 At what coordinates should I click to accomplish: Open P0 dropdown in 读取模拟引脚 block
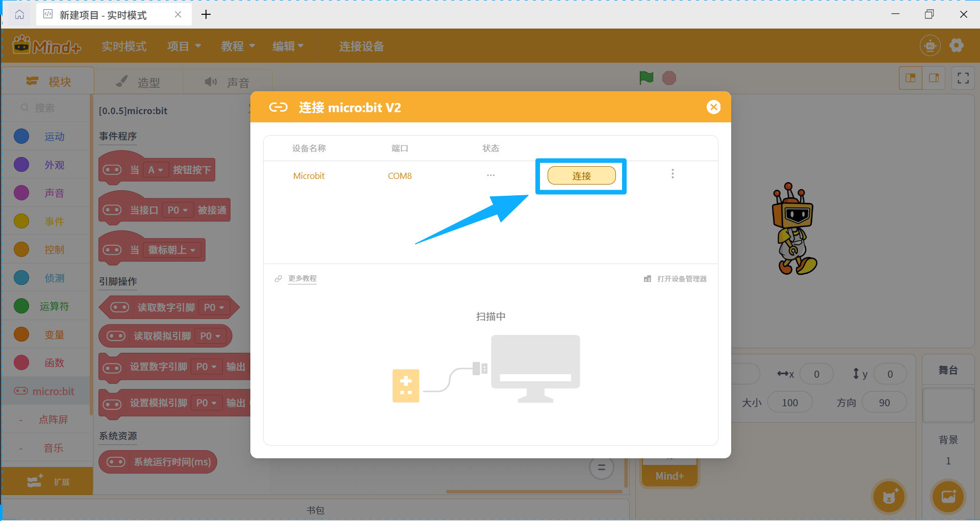(x=210, y=336)
